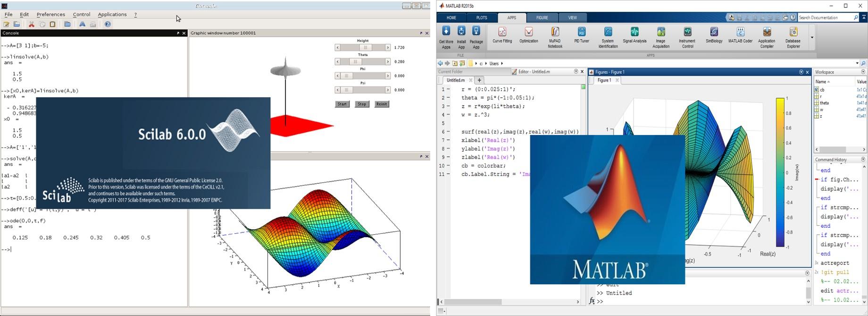Click the Scilab copy toolbar icon
868x316 pixels.
pyautogui.click(x=42, y=24)
